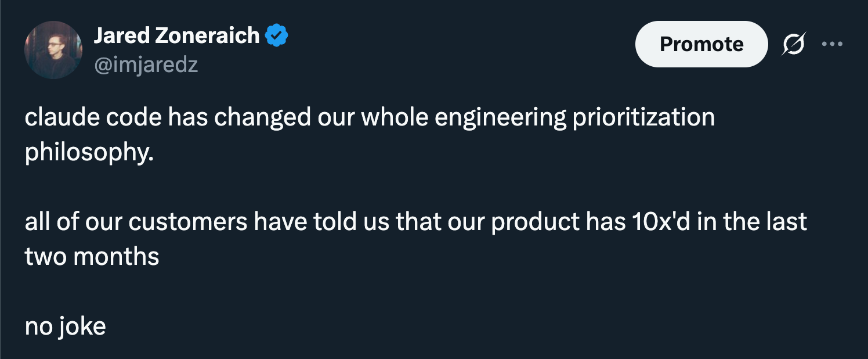
Task: Click the word "changed" in the tweet
Action: click(263, 117)
